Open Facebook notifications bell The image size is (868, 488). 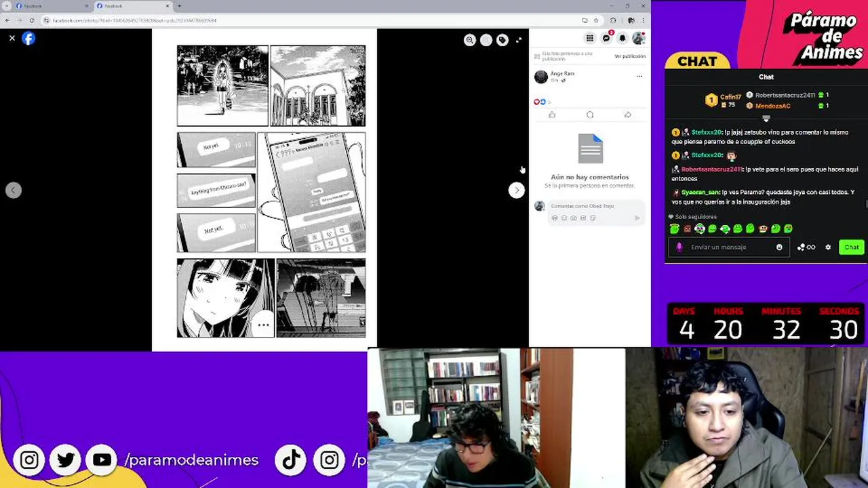622,39
